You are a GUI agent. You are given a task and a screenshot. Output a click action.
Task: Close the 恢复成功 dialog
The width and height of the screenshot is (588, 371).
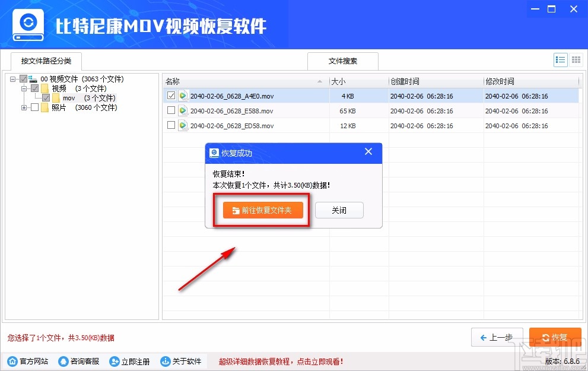click(x=368, y=153)
